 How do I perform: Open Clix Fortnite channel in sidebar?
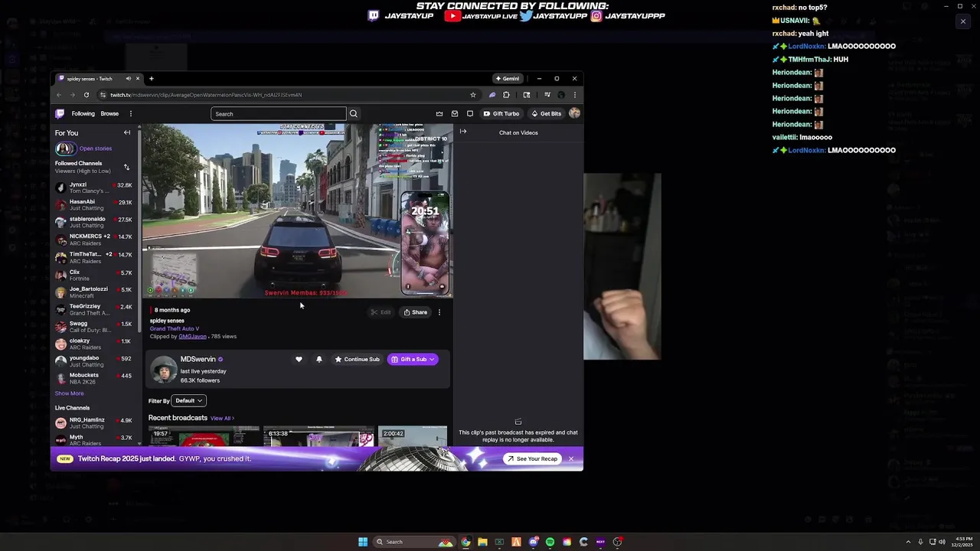coord(93,275)
